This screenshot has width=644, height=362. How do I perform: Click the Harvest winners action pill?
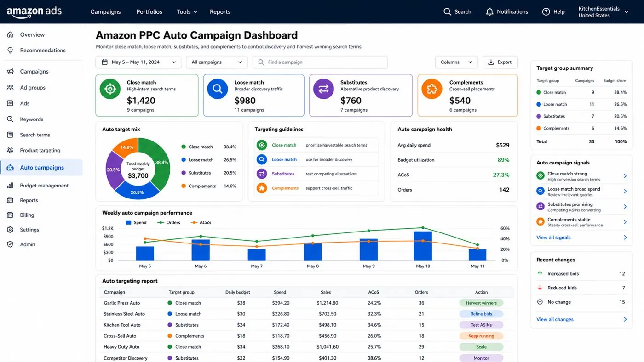(x=481, y=303)
